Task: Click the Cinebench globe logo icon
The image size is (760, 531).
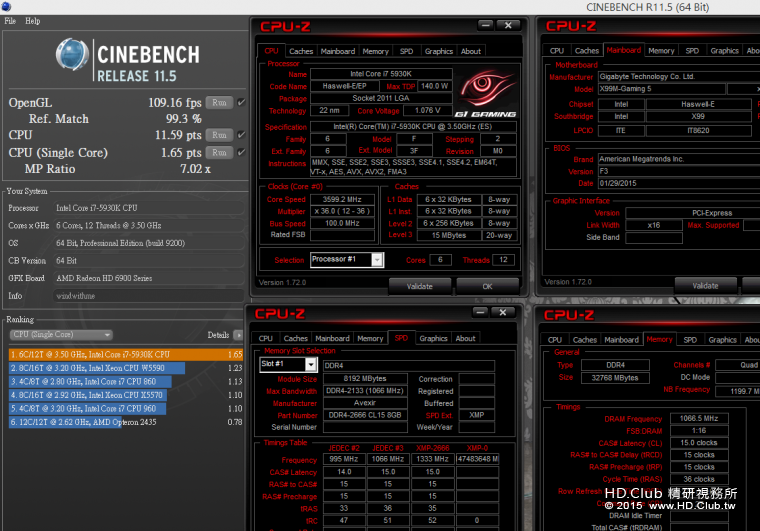Action: (72, 54)
